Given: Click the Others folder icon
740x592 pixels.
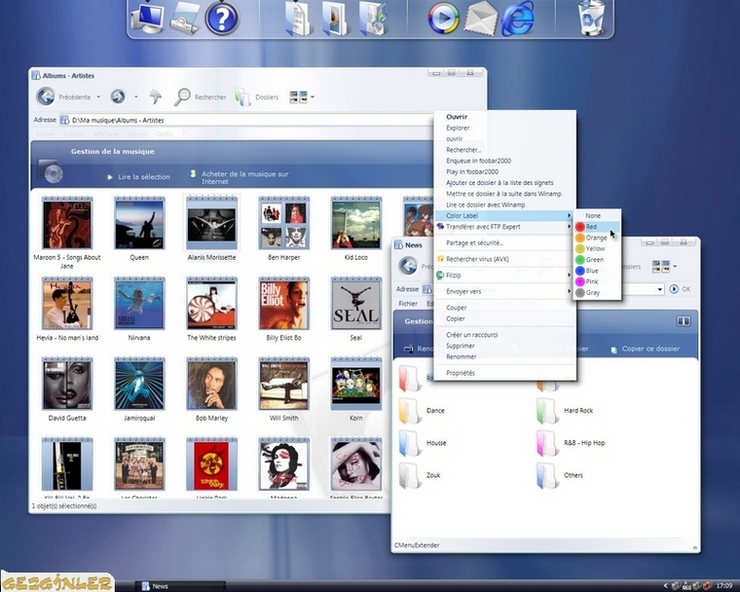Looking at the screenshot, I should pyautogui.click(x=547, y=475).
